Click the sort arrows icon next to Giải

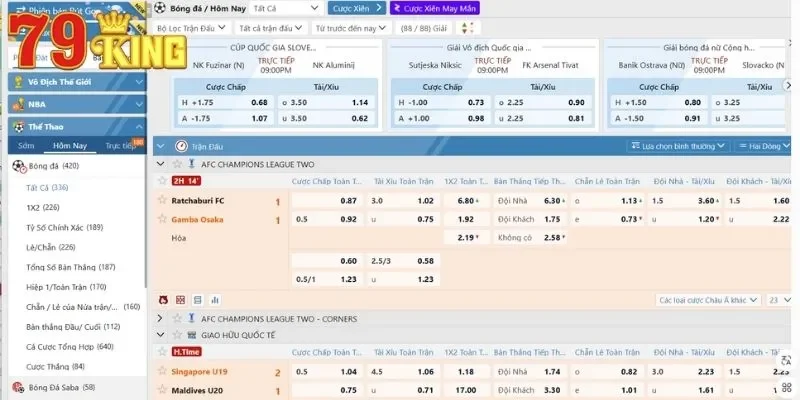[461, 29]
